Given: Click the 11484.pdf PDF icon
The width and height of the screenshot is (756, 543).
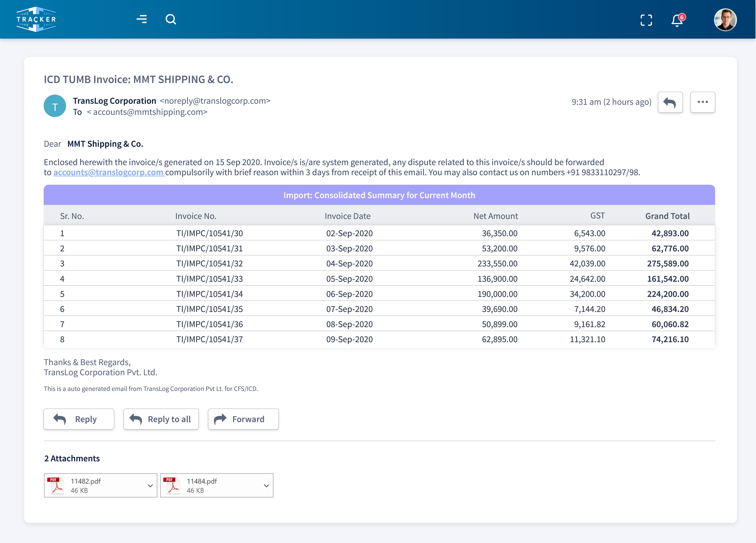Looking at the screenshot, I should point(172,485).
